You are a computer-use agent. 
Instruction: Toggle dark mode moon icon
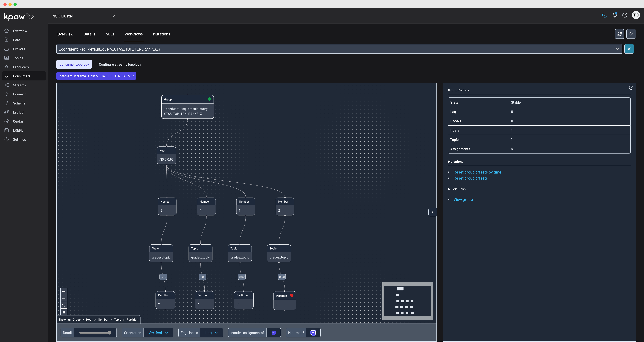[605, 15]
